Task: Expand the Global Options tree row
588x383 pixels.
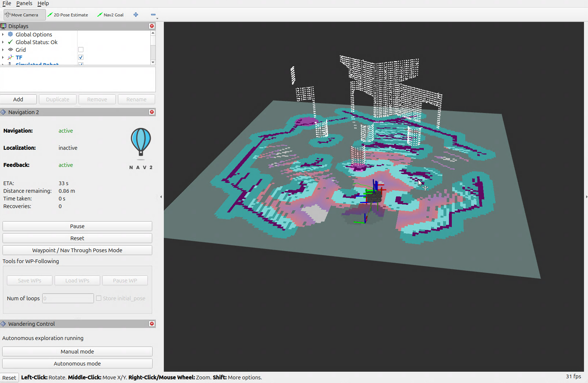Action: point(3,34)
